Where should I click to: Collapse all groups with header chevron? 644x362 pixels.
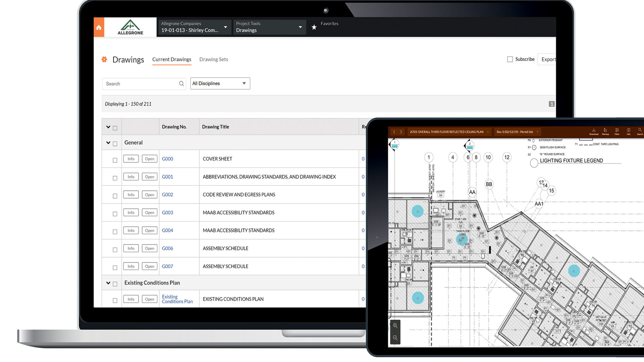point(108,127)
